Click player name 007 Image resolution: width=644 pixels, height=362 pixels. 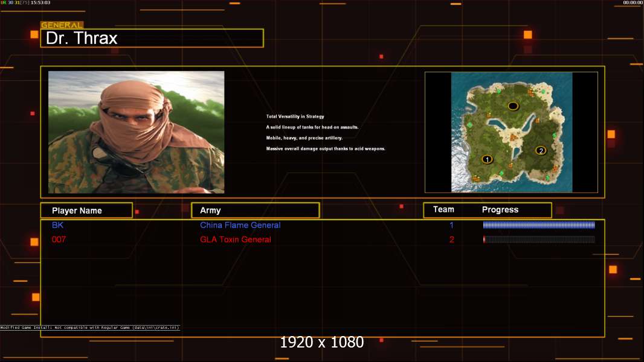pyautogui.click(x=59, y=240)
